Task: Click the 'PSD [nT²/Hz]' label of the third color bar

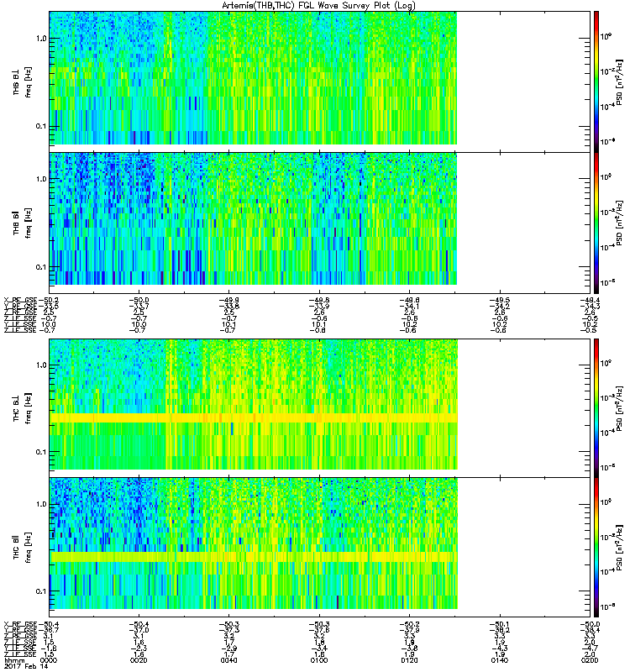Action: click(x=620, y=408)
